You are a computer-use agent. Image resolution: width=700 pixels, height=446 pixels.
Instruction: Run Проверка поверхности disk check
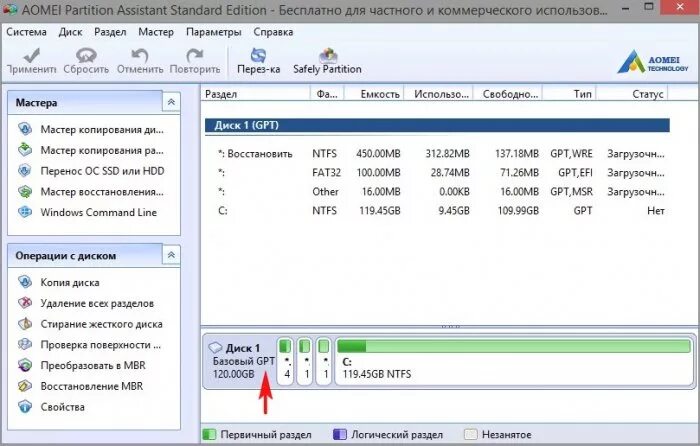point(89,345)
